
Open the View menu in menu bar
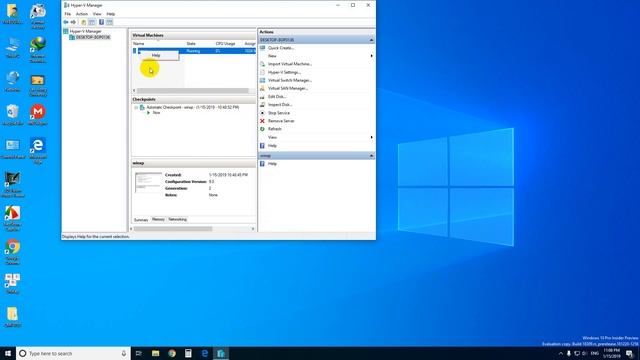click(x=97, y=14)
